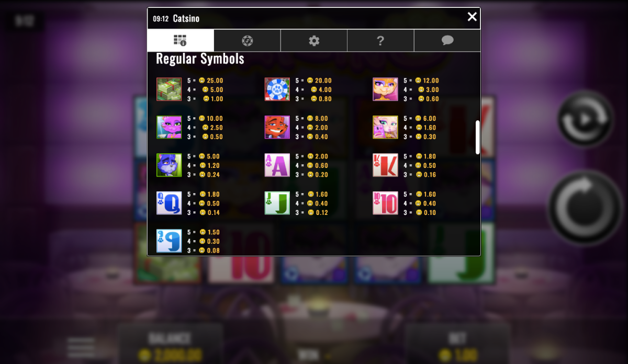The height and width of the screenshot is (364, 628).
Task: Click the orange fox cat symbol
Action: tap(277, 127)
